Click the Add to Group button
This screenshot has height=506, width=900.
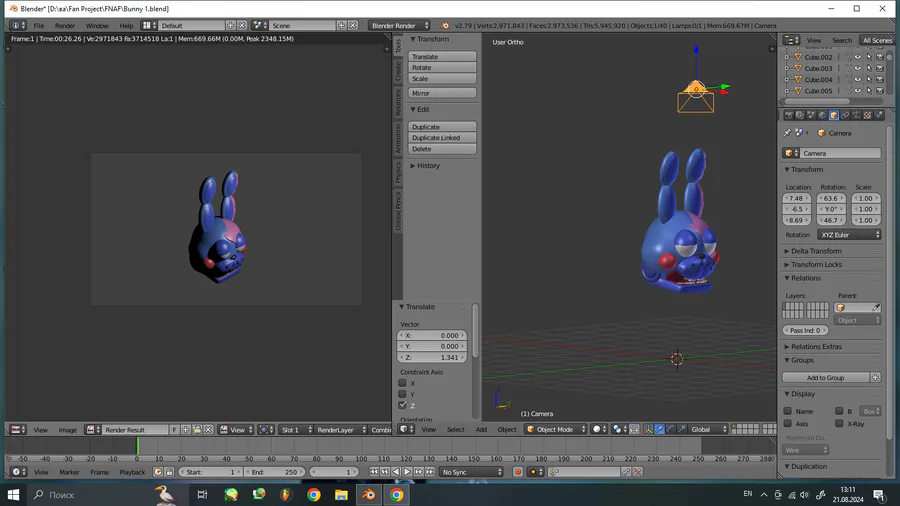click(x=825, y=377)
